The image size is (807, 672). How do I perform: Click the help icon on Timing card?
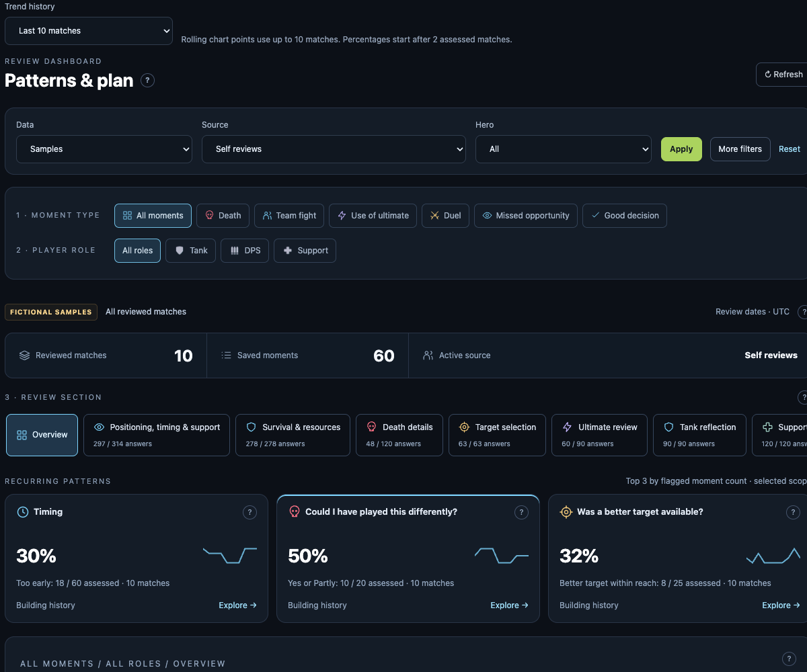tap(249, 513)
